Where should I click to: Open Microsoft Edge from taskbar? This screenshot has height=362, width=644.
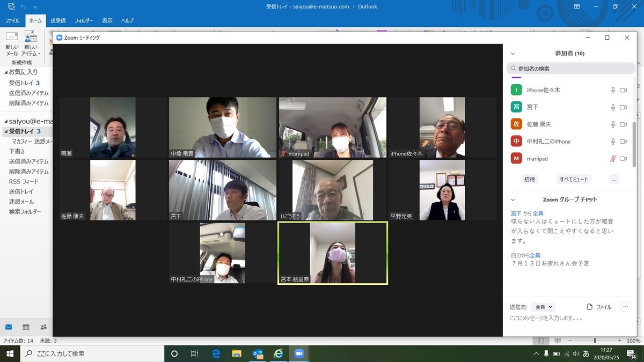click(216, 353)
